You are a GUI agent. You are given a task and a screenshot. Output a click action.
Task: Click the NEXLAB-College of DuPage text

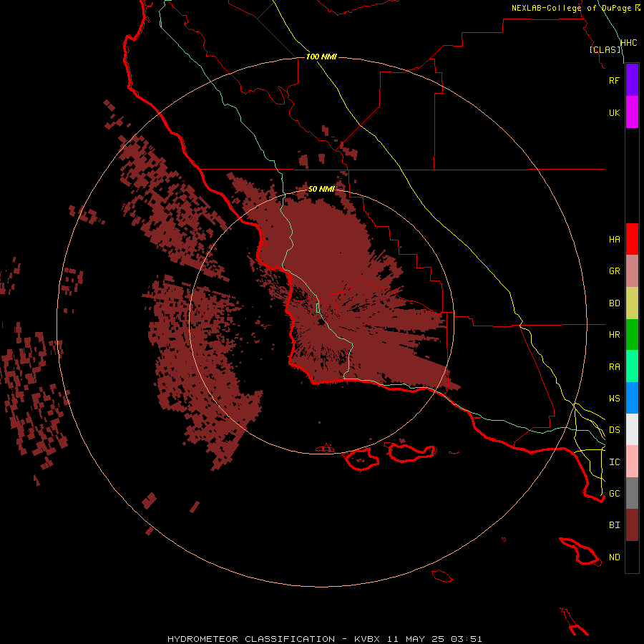571,8
